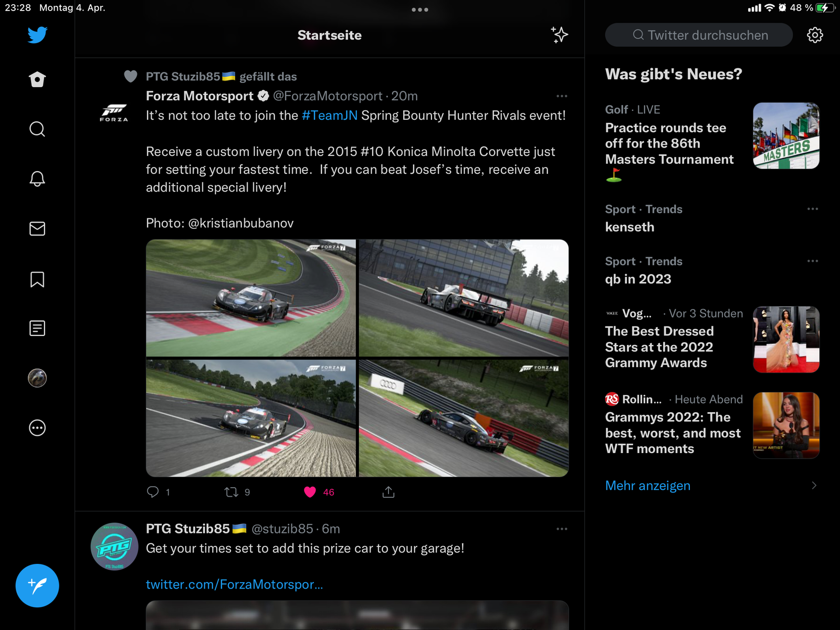The height and width of the screenshot is (630, 840).
Task: Click Mehr anzeigen to show more trends
Action: pyautogui.click(x=648, y=486)
